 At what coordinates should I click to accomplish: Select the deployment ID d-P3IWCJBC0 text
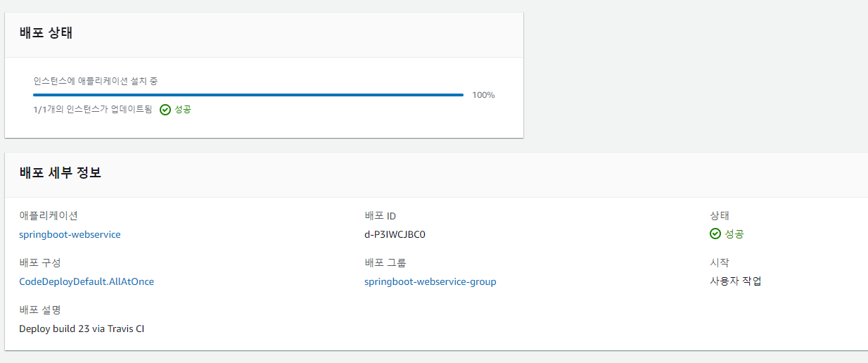coord(395,234)
